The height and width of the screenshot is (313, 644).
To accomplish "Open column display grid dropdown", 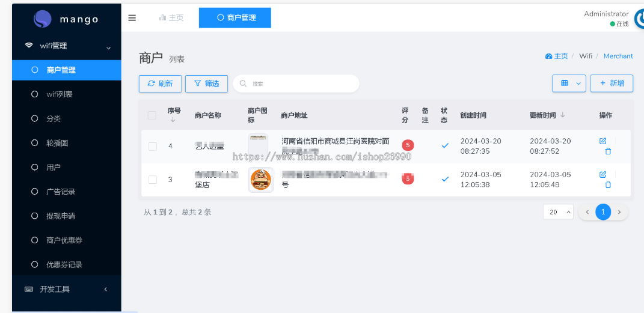I will click(x=569, y=84).
